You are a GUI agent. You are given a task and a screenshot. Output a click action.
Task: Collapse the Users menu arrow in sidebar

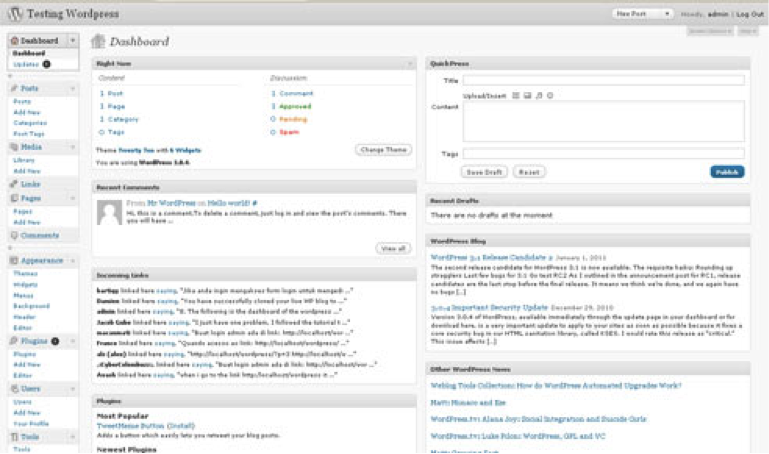pos(73,388)
